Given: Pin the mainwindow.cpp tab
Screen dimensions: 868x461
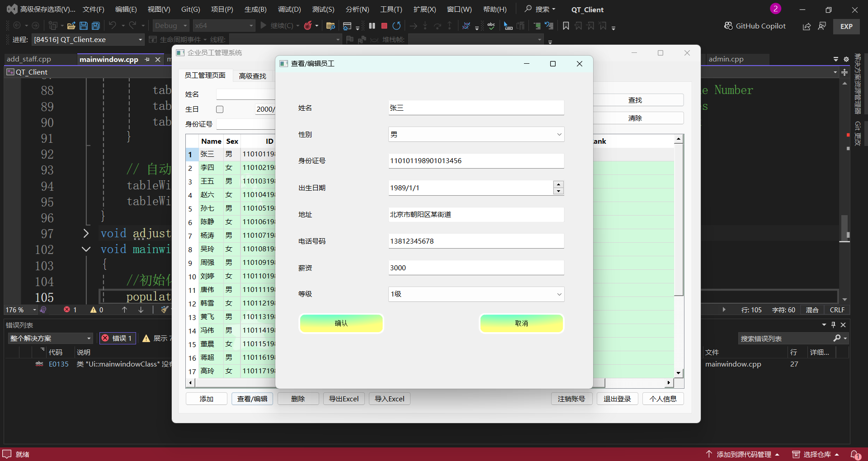Looking at the screenshot, I should (147, 59).
